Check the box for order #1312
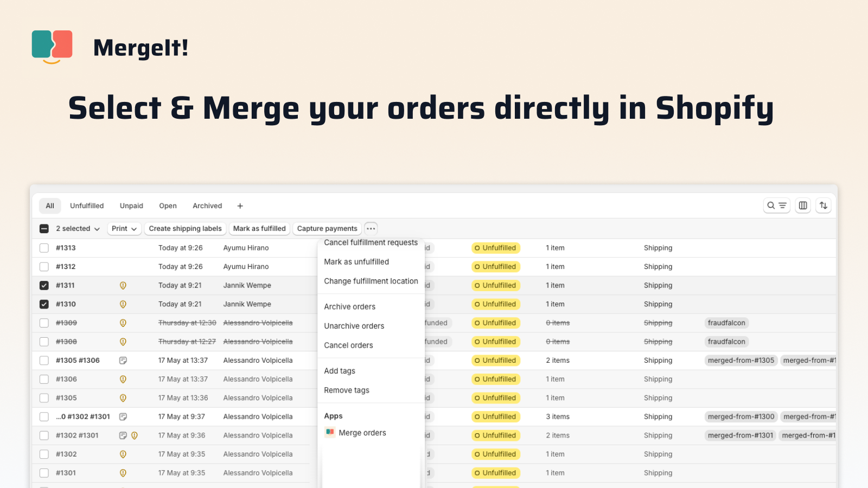The height and width of the screenshot is (488, 868). (x=44, y=267)
